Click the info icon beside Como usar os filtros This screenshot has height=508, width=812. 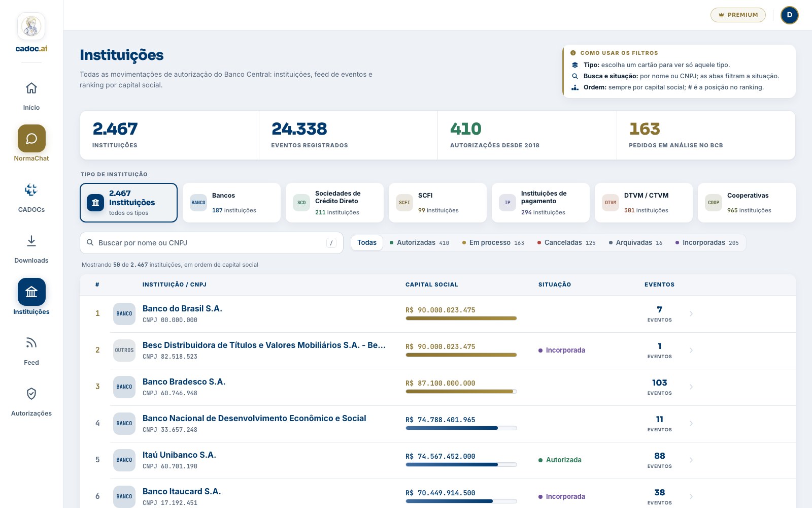(573, 53)
